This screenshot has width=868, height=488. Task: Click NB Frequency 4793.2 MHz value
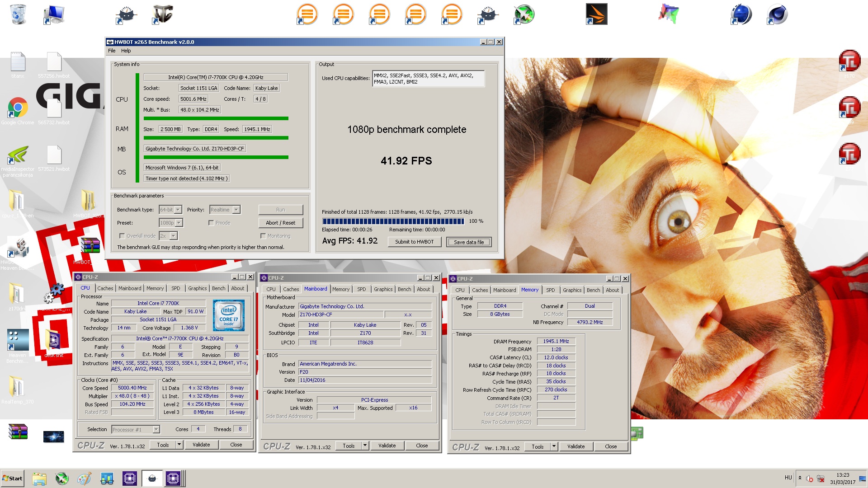point(590,322)
